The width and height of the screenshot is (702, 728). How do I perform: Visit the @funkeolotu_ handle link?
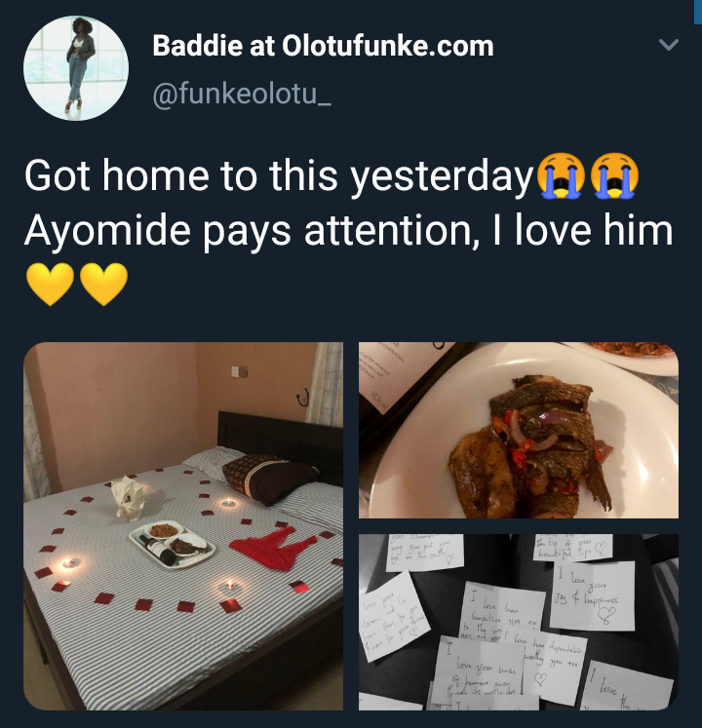click(242, 94)
